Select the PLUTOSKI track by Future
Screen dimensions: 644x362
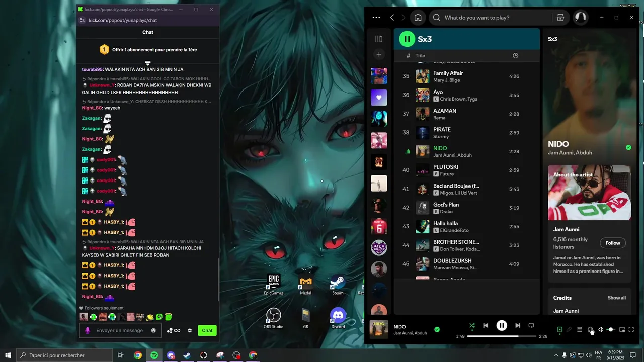(466, 170)
